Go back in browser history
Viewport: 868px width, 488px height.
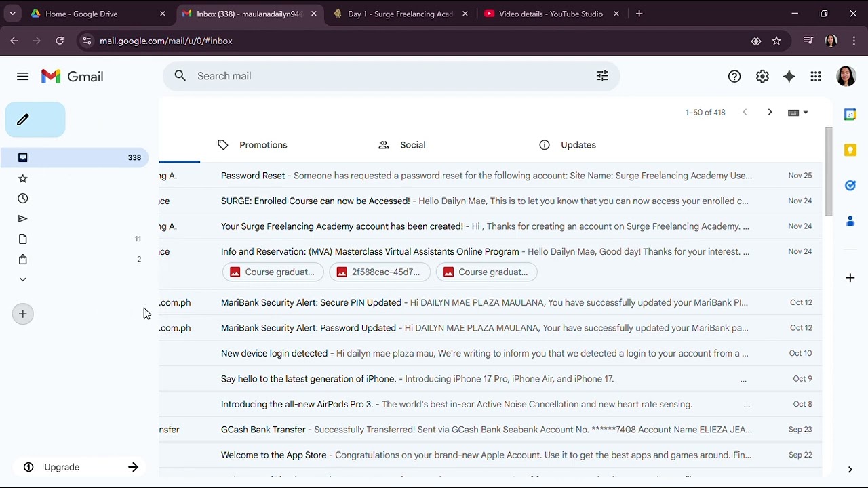[14, 41]
